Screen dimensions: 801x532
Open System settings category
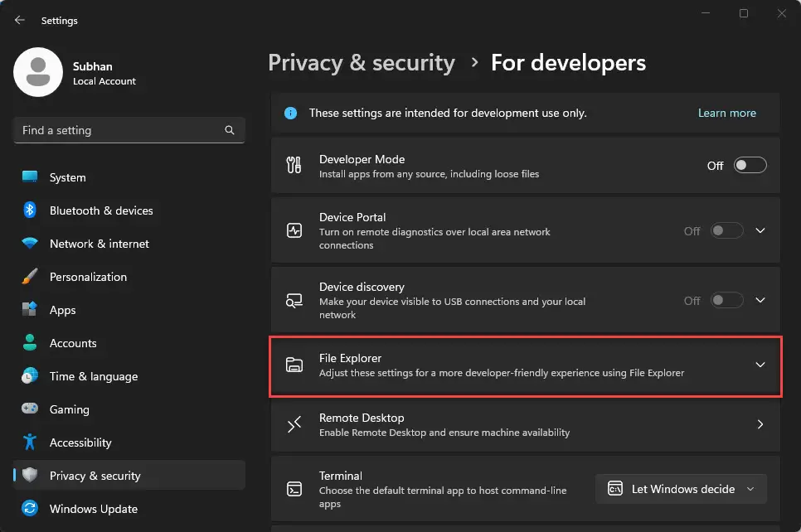point(129,177)
